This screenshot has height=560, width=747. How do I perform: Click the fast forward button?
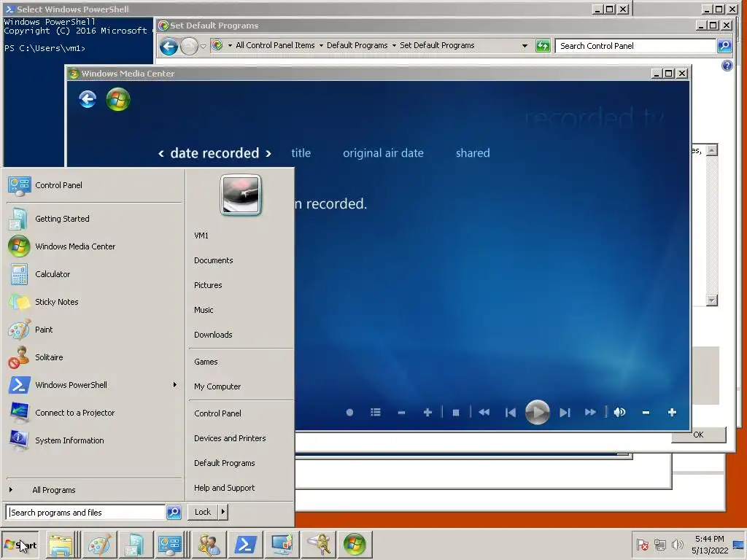[590, 413]
